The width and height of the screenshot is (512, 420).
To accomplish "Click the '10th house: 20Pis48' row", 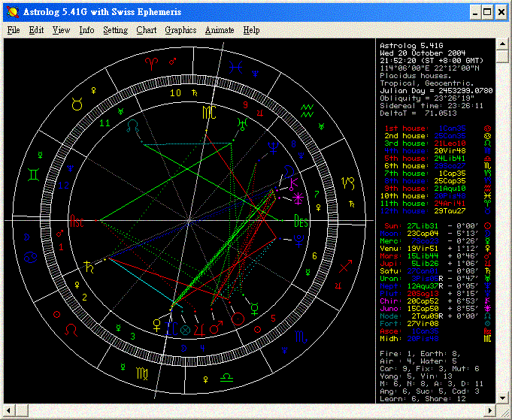I will (435, 196).
